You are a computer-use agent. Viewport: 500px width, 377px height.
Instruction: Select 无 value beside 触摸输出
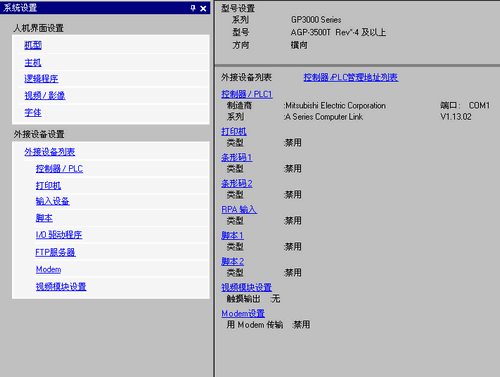pyautogui.click(x=275, y=299)
